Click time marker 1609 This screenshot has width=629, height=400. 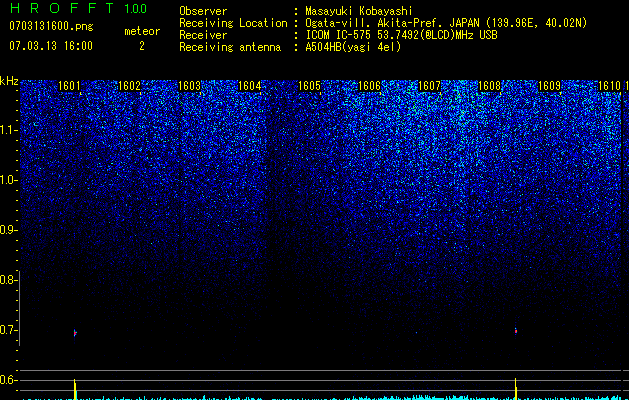(x=550, y=86)
